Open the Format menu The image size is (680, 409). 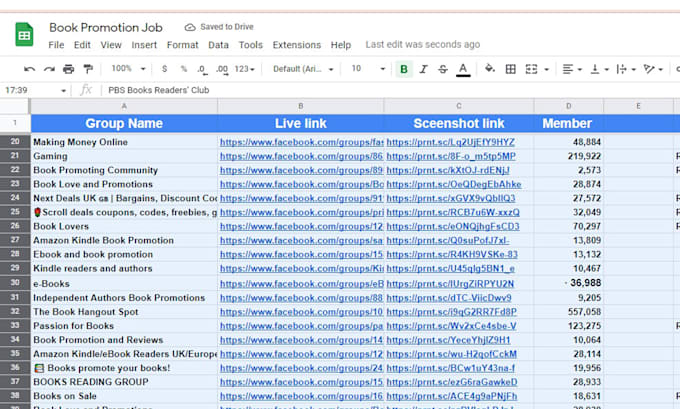click(x=183, y=45)
